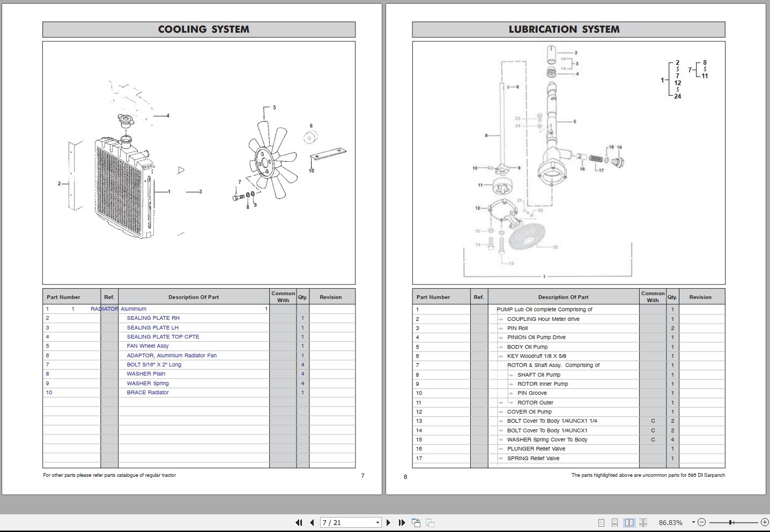
Task: Enable continuous scrolling page view
Action: click(x=615, y=522)
